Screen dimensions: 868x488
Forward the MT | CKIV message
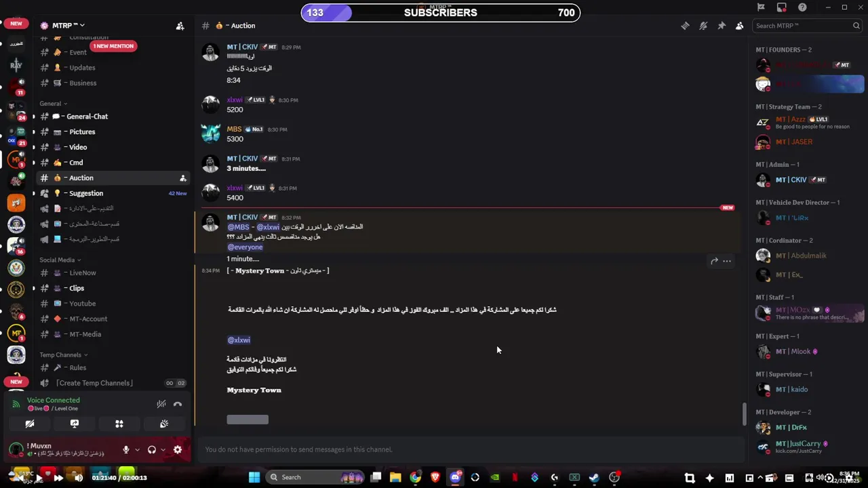pyautogui.click(x=714, y=261)
